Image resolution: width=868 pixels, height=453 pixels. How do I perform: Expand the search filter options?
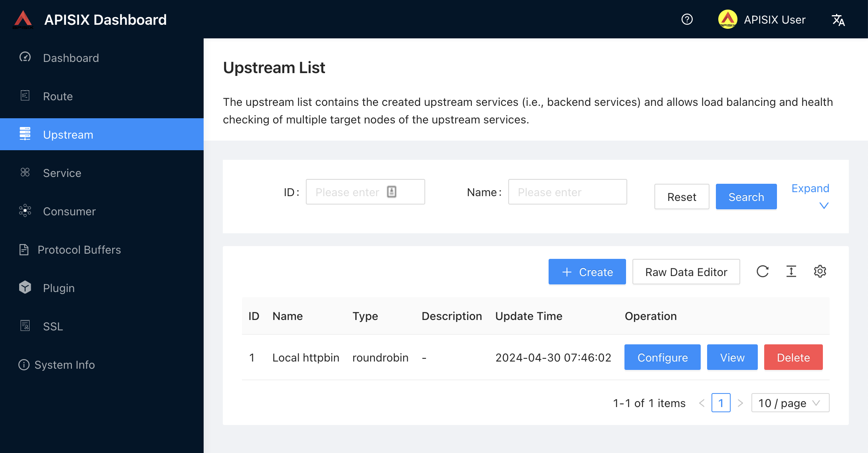tap(811, 196)
